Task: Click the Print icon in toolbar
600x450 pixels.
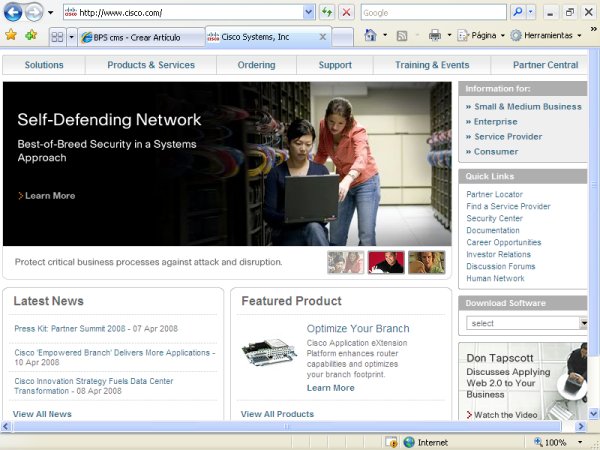Action: (x=434, y=35)
